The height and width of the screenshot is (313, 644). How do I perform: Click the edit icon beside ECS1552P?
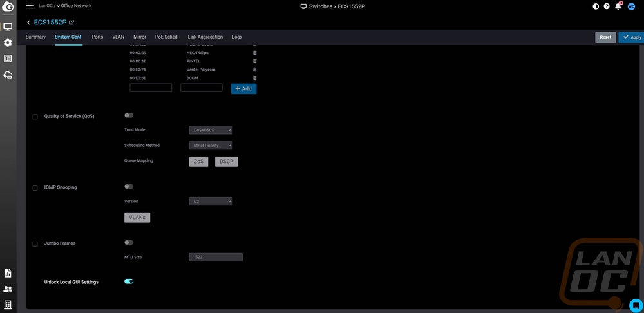tap(71, 23)
